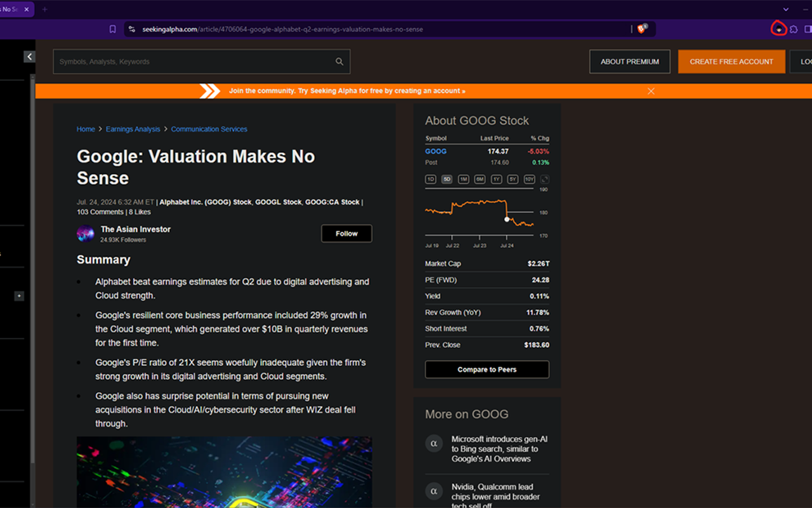Click Create Free Account button
The image size is (812, 508).
point(731,62)
